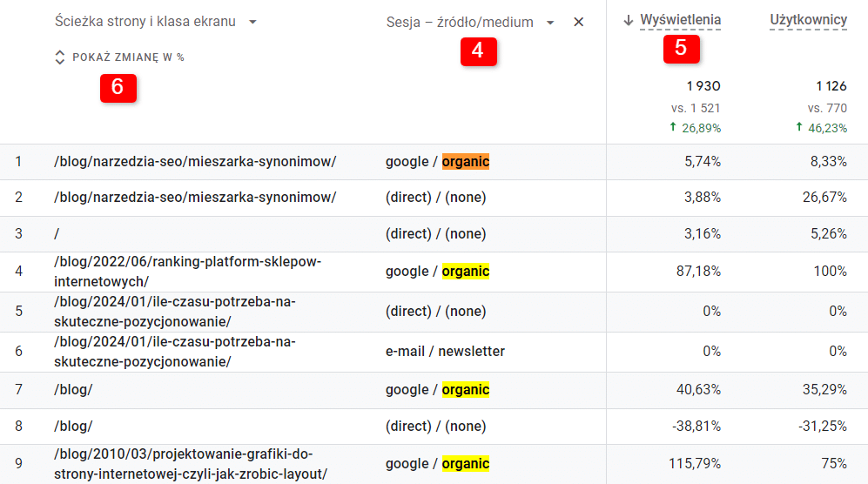Image resolution: width=868 pixels, height=484 pixels.
Task: Click the -38,81% value in row 8
Action: point(696,427)
